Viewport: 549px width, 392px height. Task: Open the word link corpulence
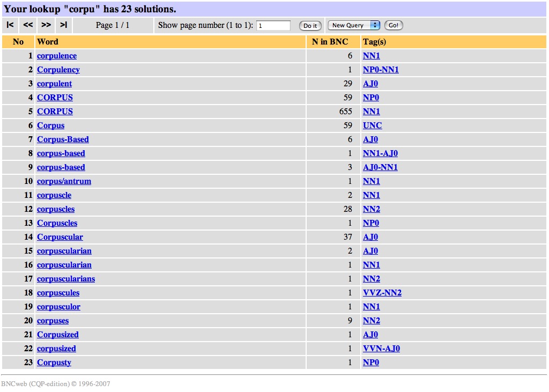[x=57, y=56]
